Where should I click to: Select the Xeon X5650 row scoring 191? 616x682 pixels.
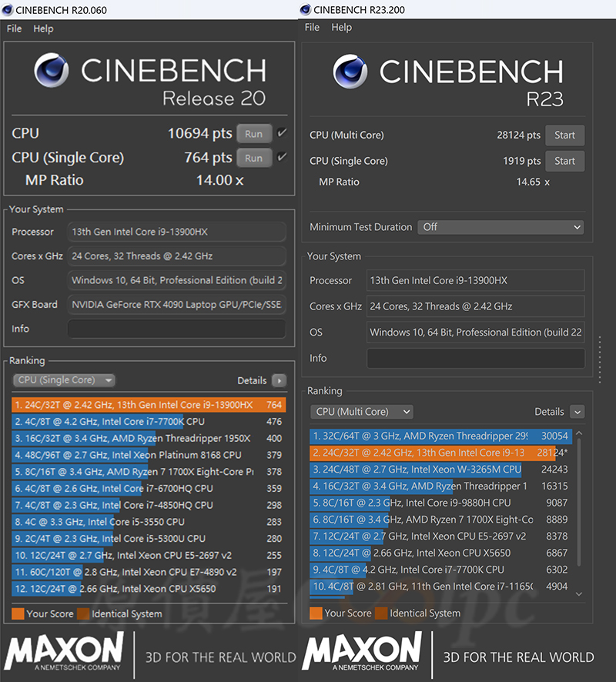point(149,589)
